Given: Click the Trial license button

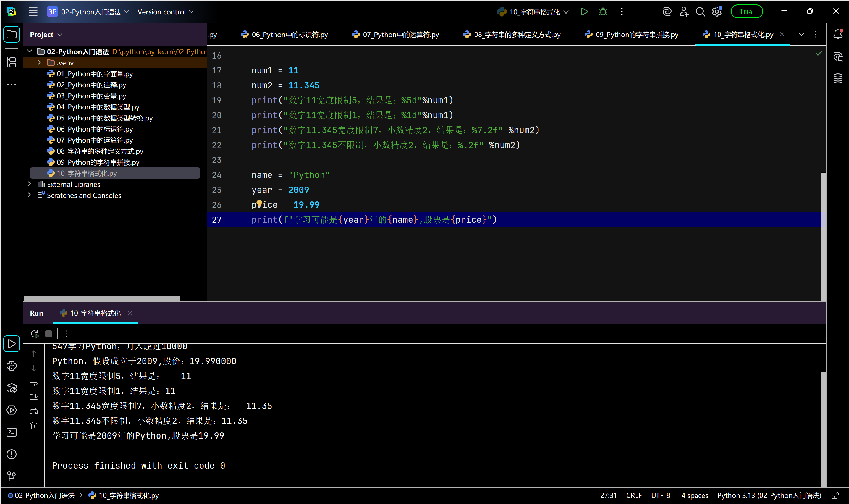Looking at the screenshot, I should (746, 12).
